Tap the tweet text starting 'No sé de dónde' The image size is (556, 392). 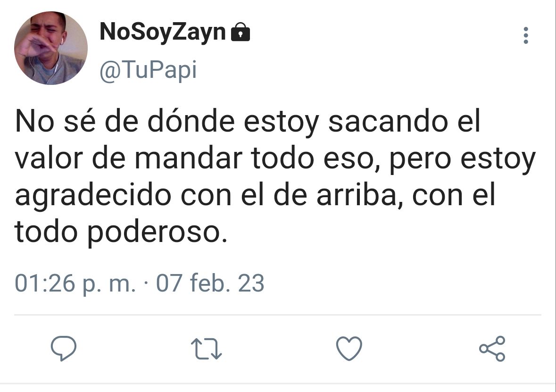[275, 177]
